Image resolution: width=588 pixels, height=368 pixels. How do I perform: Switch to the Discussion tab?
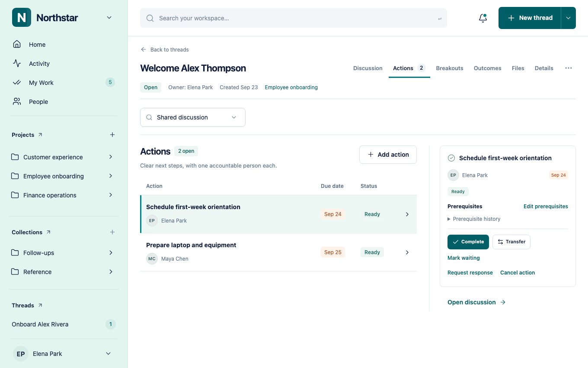[x=368, y=68]
